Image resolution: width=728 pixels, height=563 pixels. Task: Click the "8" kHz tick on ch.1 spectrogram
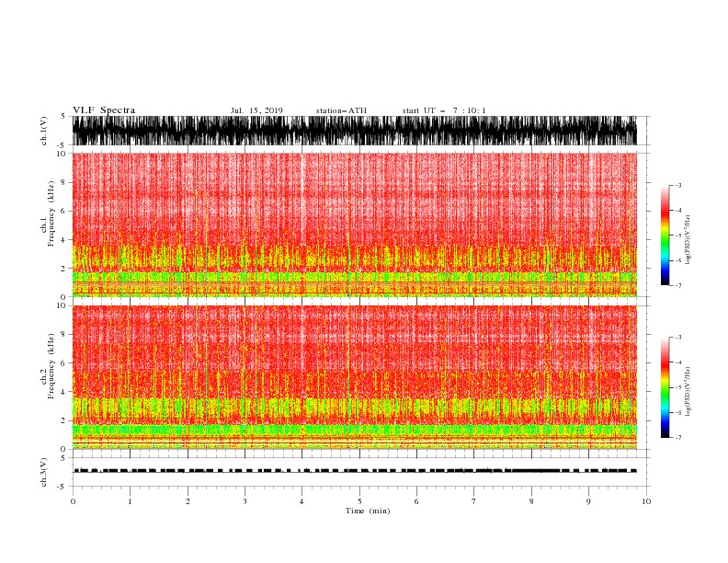[63, 182]
